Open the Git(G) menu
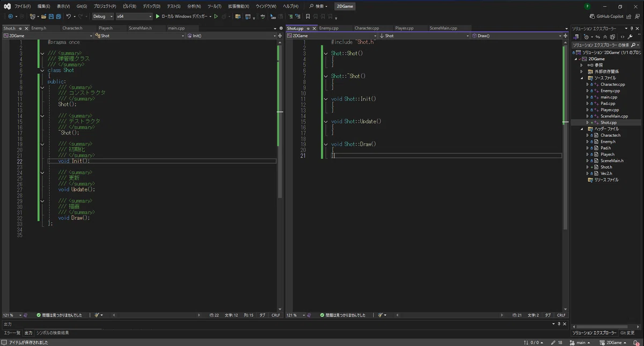 (82, 6)
